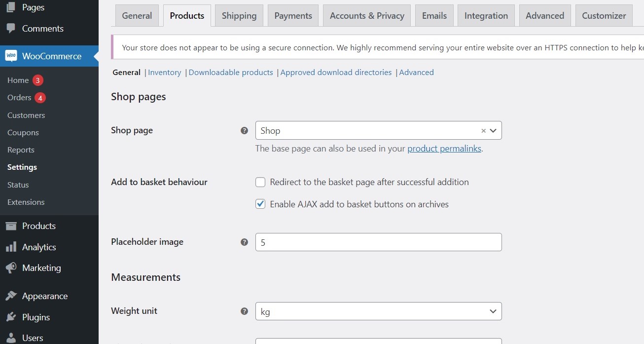
Task: Open the Appearance menu item label
Action: coord(45,296)
